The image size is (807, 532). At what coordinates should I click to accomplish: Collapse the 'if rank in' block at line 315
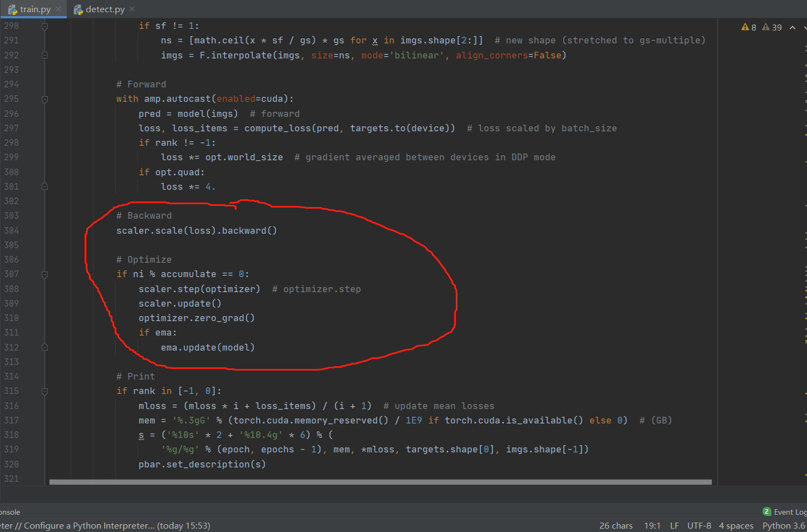coord(45,391)
